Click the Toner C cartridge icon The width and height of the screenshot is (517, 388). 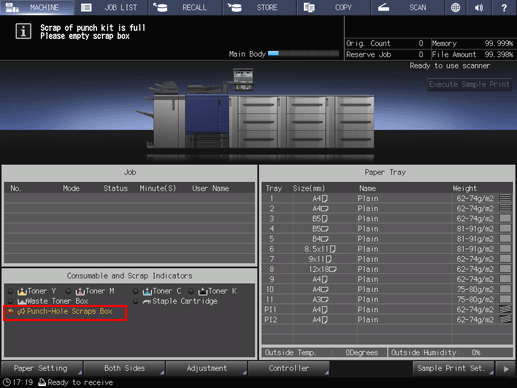point(147,292)
